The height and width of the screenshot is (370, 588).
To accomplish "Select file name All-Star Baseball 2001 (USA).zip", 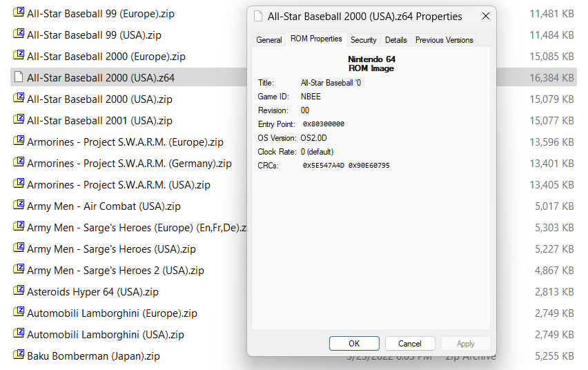I will pyautogui.click(x=100, y=120).
